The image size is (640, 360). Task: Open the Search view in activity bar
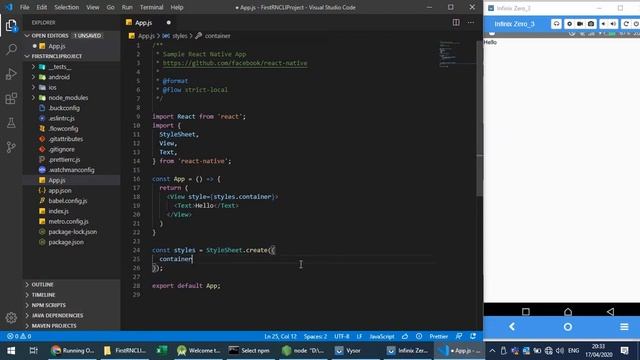(11, 50)
